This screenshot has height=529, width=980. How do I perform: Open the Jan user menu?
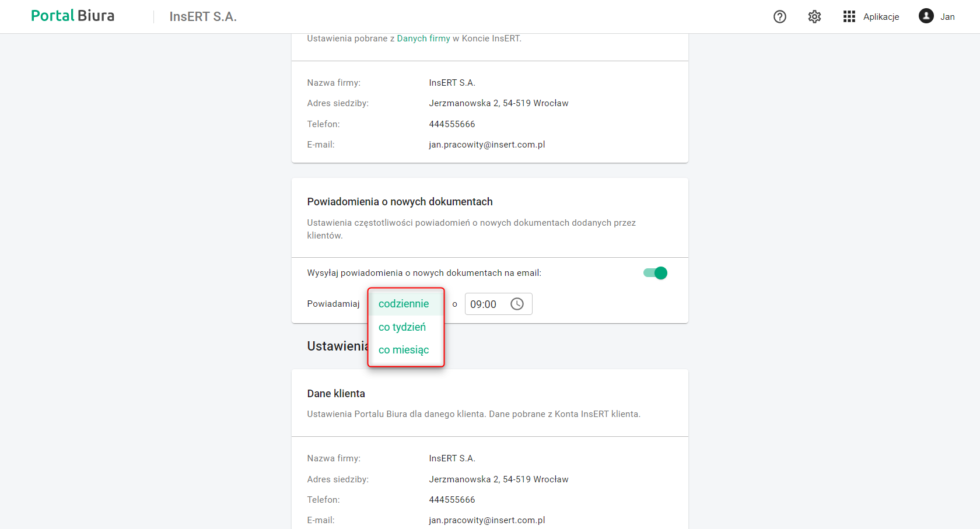click(947, 17)
